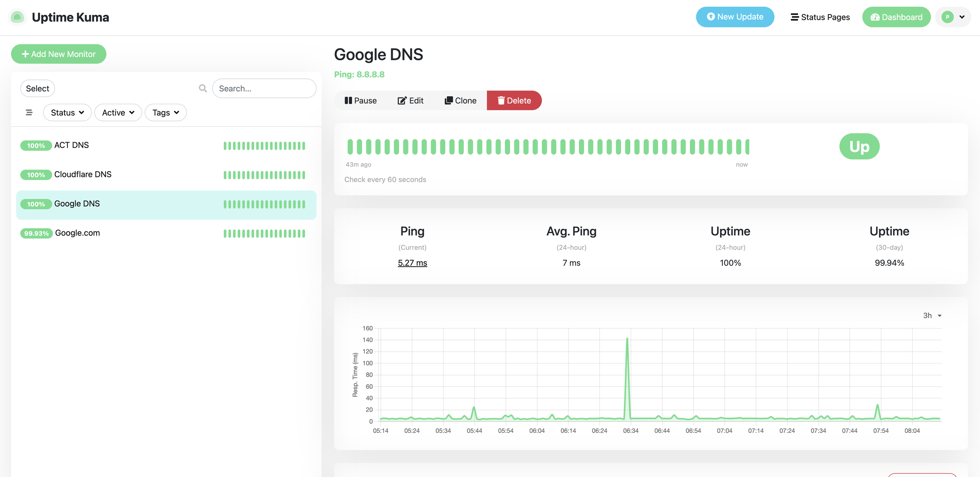
Task: Expand the Tags filter dropdown
Action: 165,113
